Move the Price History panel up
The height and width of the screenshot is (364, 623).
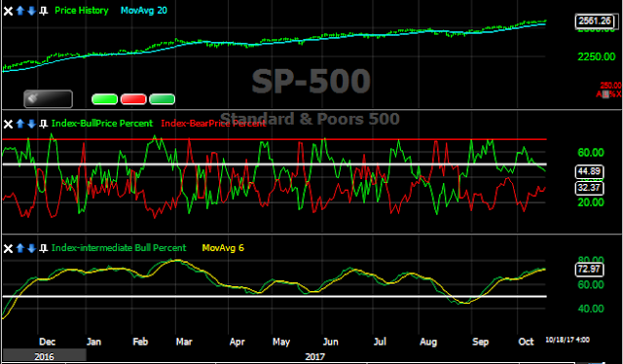20,11
